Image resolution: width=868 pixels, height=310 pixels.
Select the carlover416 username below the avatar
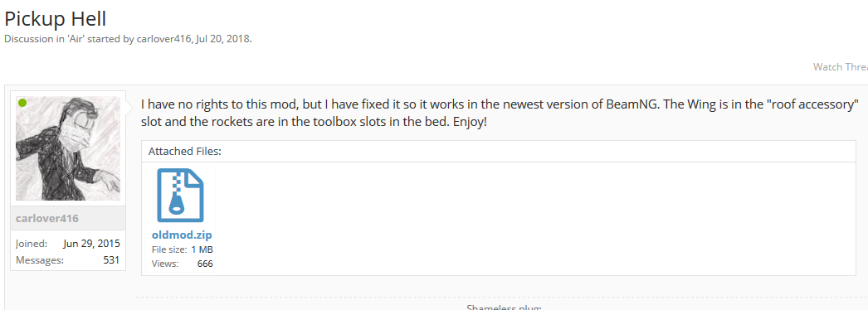pyautogui.click(x=47, y=218)
